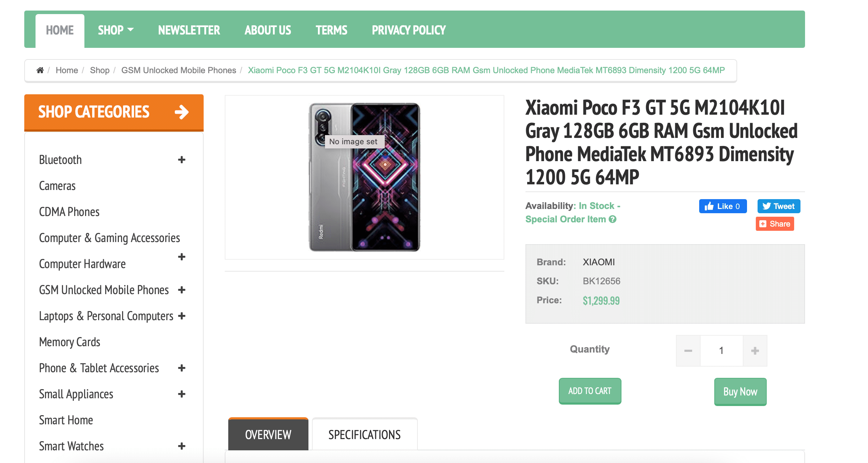
Task: Expand the Smart Watches category
Action: click(x=182, y=446)
